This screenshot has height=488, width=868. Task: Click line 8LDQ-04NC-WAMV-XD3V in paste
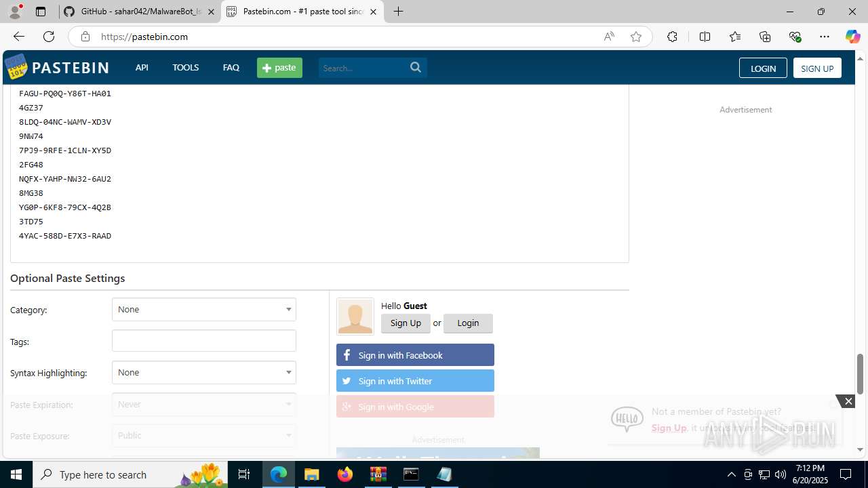[65, 122]
